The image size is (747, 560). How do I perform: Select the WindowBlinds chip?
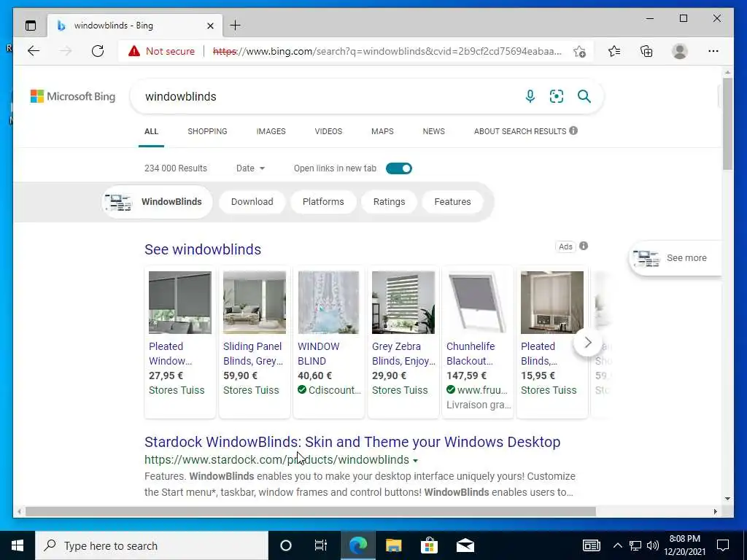(x=158, y=202)
